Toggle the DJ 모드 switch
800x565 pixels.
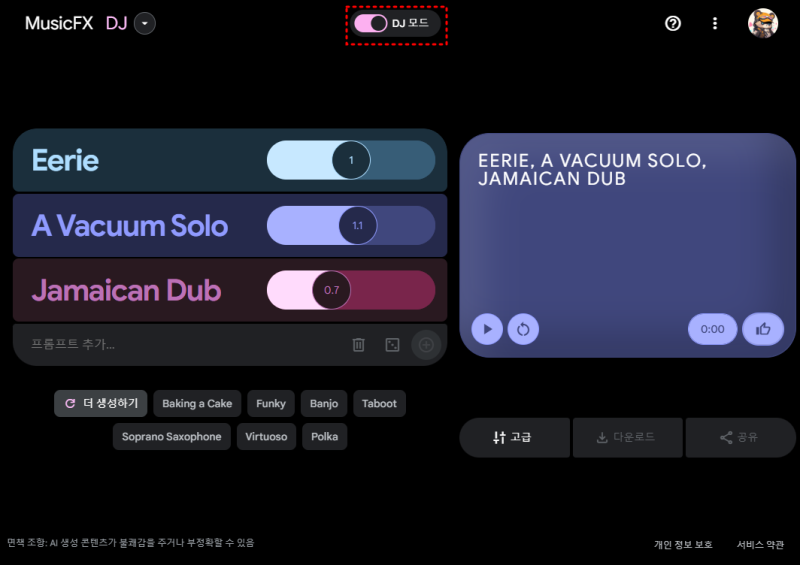[371, 23]
